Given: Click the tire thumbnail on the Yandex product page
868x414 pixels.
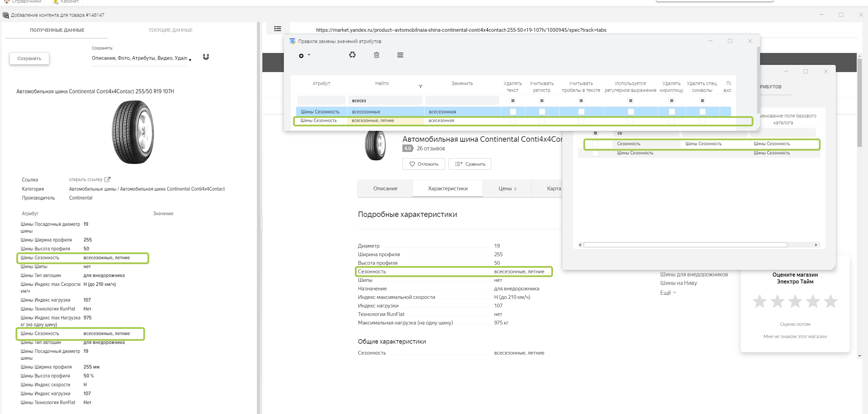Looking at the screenshot, I should pyautogui.click(x=375, y=146).
